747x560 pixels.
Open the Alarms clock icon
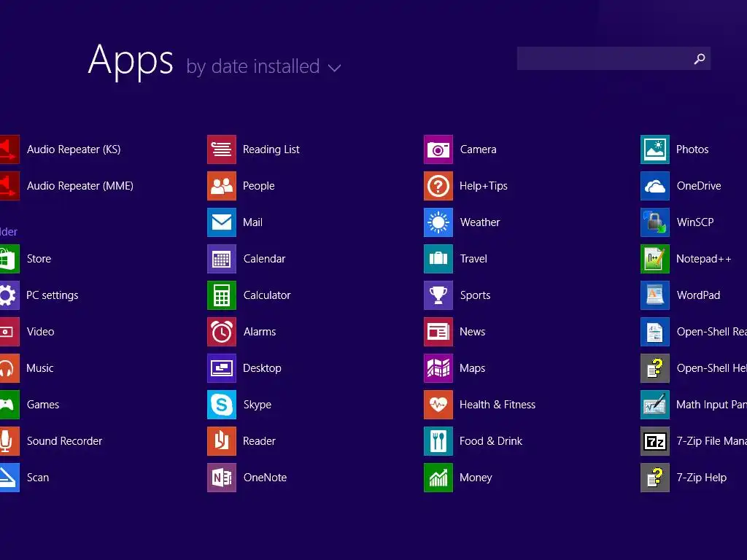click(222, 332)
